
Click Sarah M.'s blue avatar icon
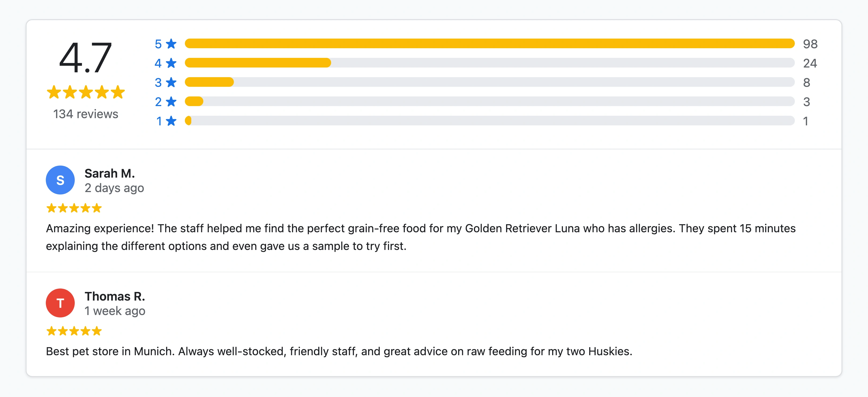tap(60, 180)
